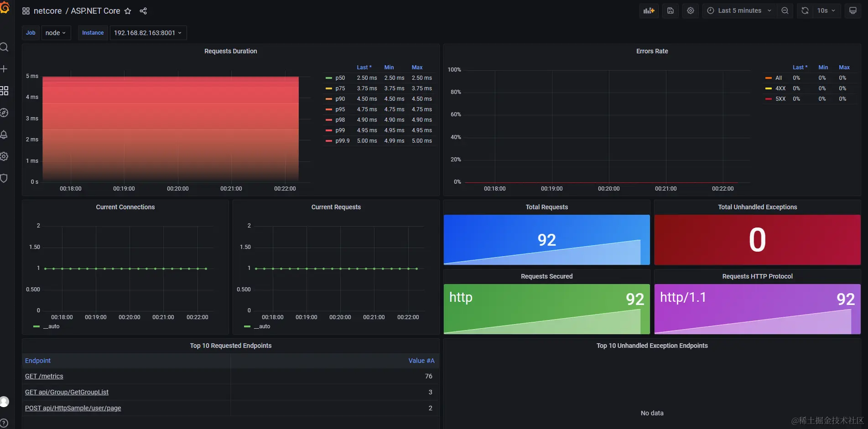The image size is (868, 429).
Task: Toggle 4XX series in Errors Rate legend
Action: point(780,88)
